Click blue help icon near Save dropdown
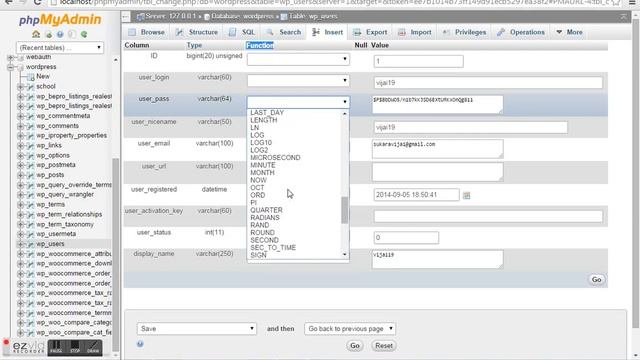640x360 pixels. click(140, 344)
